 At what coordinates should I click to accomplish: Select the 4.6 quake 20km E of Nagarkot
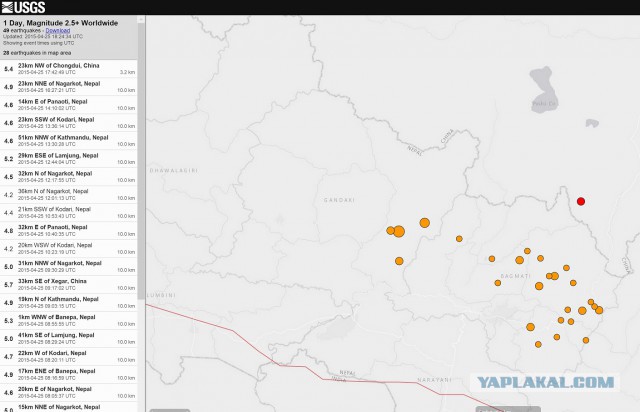(69, 392)
